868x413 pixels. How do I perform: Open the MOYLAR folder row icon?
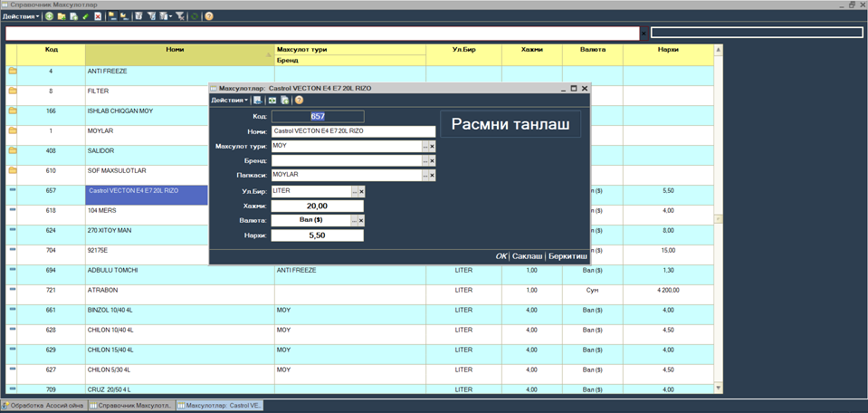click(13, 130)
